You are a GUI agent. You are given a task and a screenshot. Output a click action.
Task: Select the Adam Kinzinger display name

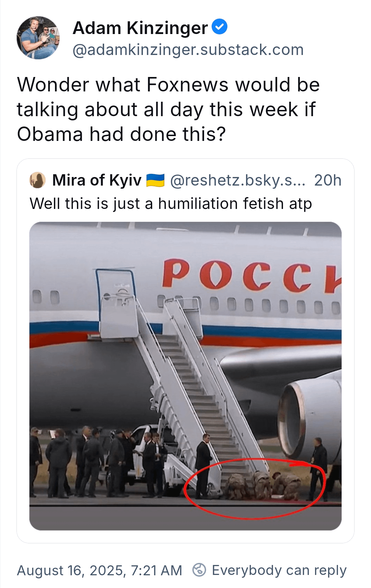(x=140, y=28)
